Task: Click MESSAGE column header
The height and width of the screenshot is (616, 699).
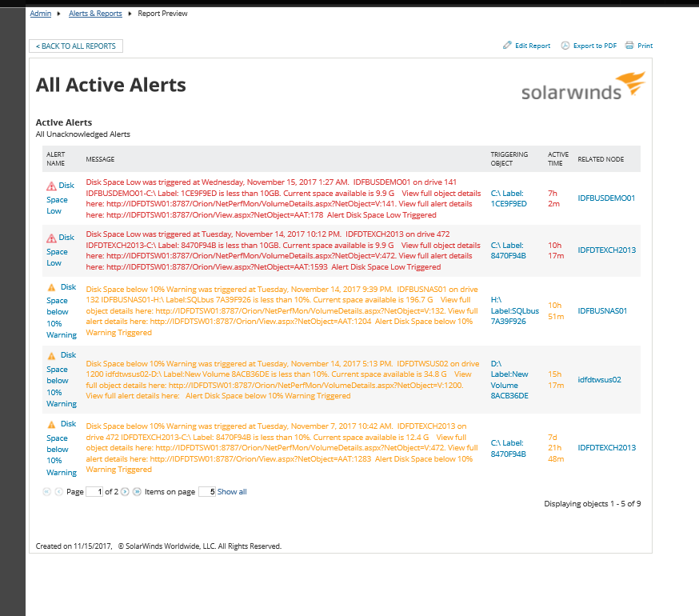Action: [x=100, y=159]
